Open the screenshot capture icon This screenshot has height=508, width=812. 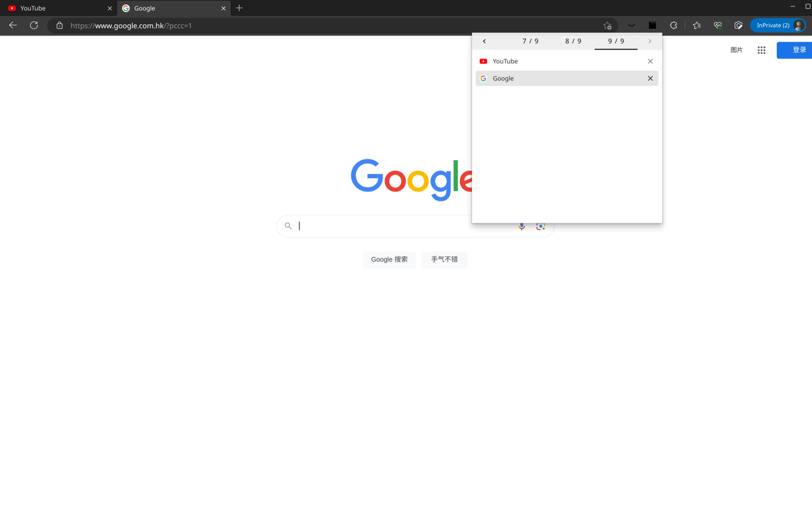[738, 25]
